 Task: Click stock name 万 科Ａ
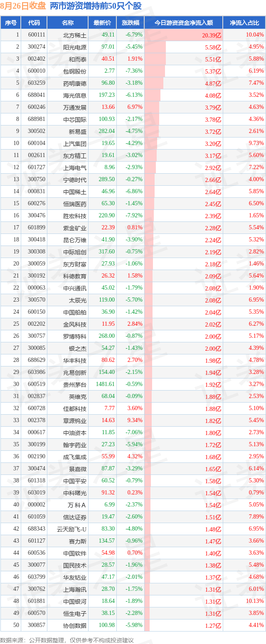click(77, 505)
